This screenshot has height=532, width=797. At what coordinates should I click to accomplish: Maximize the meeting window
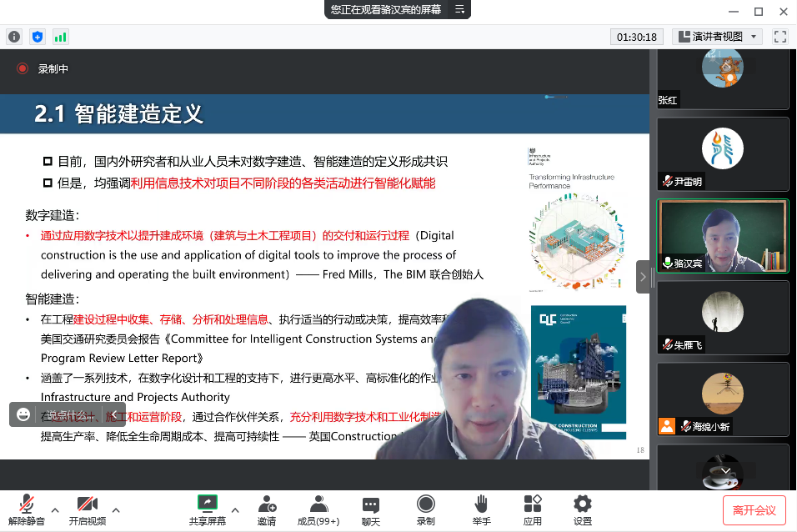click(759, 11)
